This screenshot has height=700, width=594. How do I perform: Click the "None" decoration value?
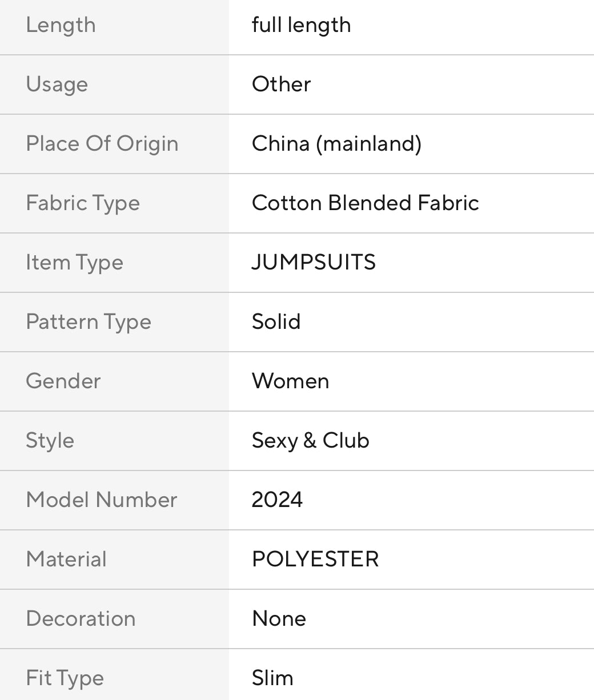(279, 619)
